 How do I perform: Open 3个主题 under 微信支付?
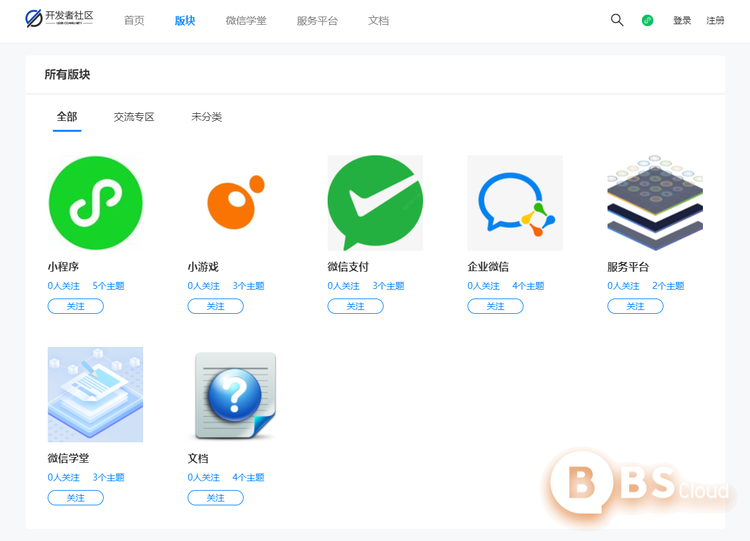(388, 286)
